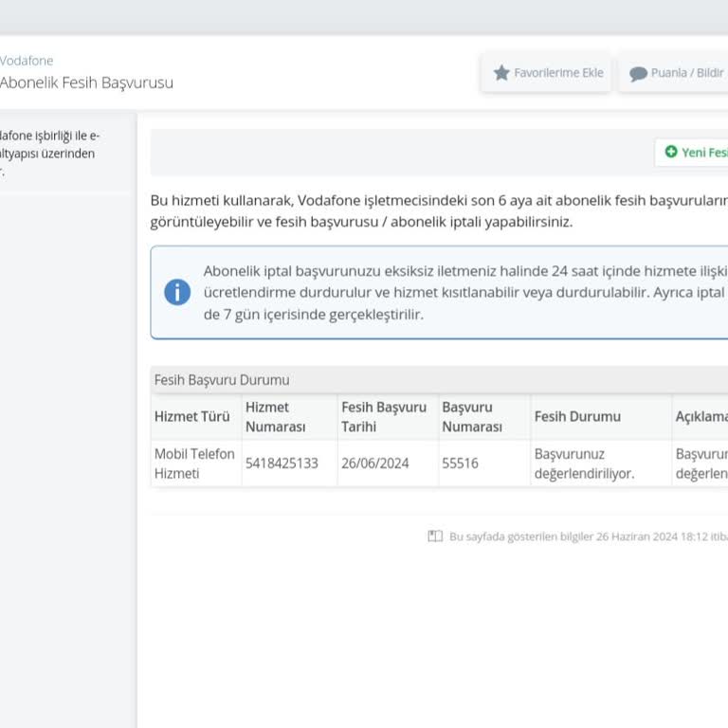Click the Fesih Başvuru Durumu table caption
This screenshot has height=728, width=728.
(222, 380)
